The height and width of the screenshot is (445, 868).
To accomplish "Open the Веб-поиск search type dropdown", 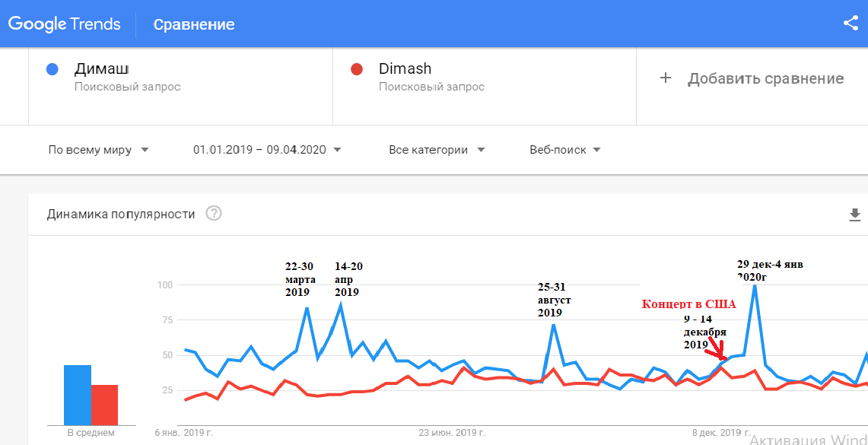I will [565, 150].
